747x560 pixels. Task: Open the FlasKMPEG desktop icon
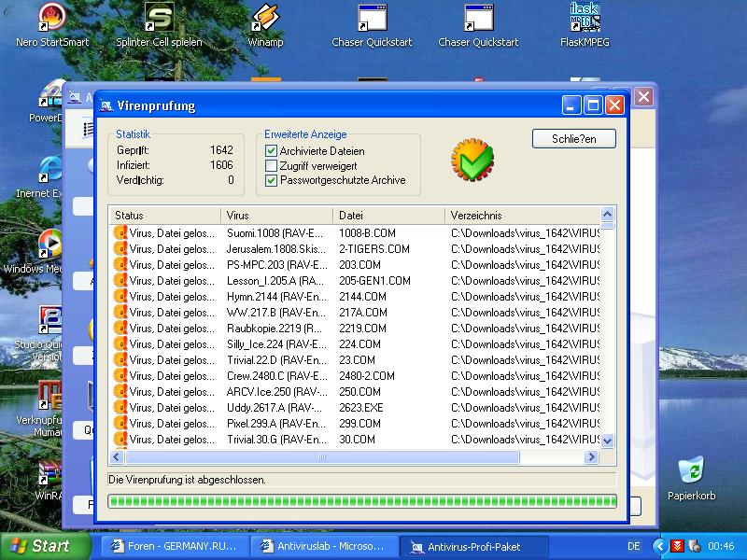[x=585, y=19]
